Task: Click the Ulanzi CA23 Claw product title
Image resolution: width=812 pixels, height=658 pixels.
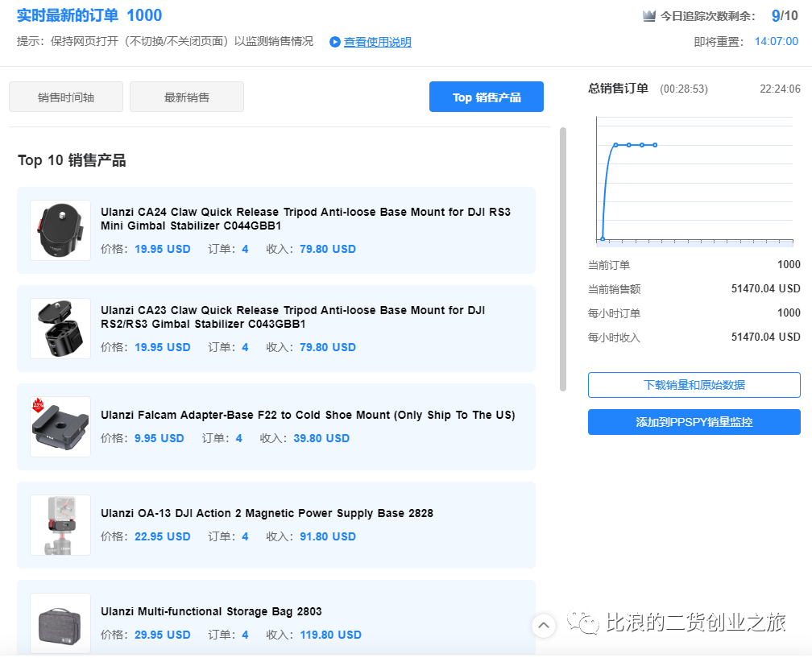Action: [x=292, y=317]
